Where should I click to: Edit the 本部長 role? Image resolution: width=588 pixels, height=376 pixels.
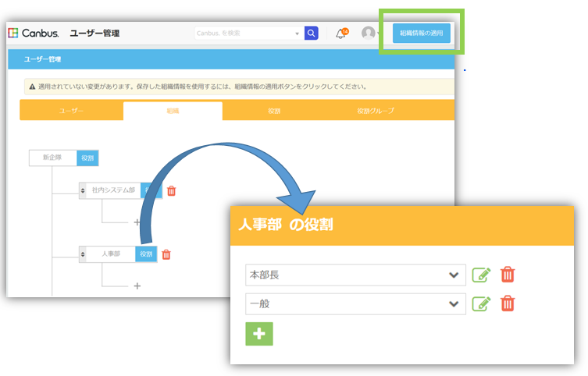tap(481, 275)
